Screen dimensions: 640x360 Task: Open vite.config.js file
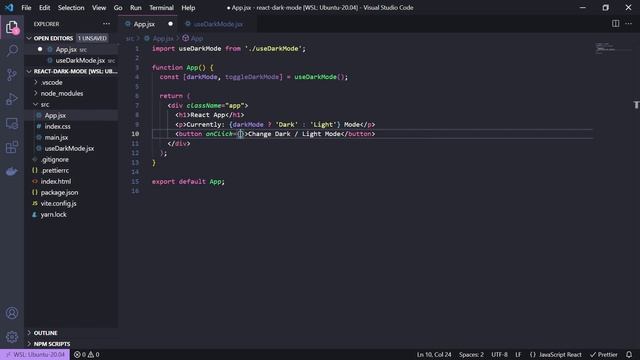58,204
